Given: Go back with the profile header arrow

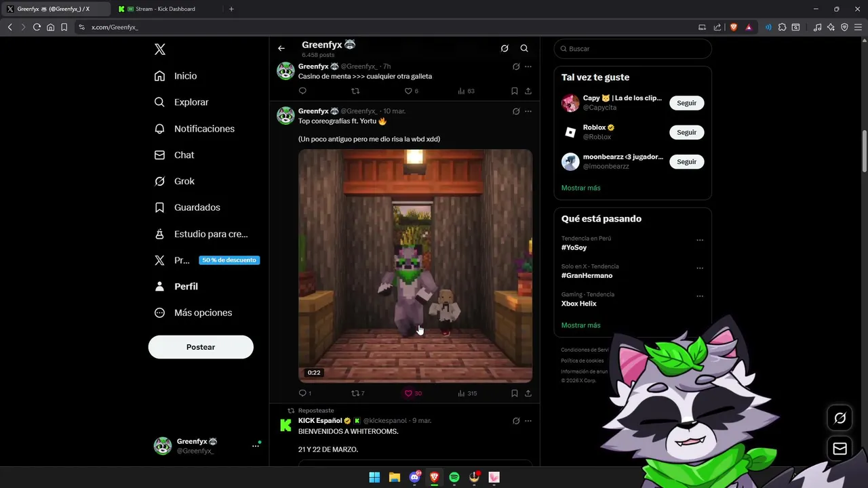Looking at the screenshot, I should click(x=281, y=48).
